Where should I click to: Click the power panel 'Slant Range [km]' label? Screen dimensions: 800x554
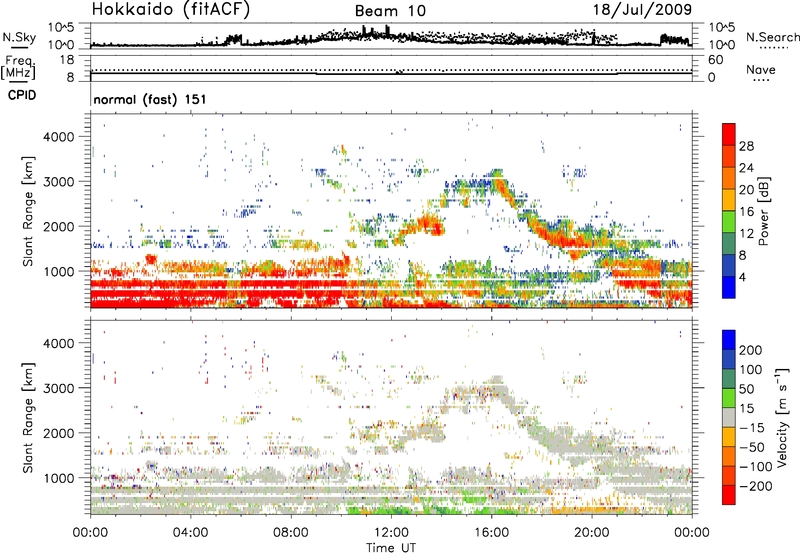28,211
